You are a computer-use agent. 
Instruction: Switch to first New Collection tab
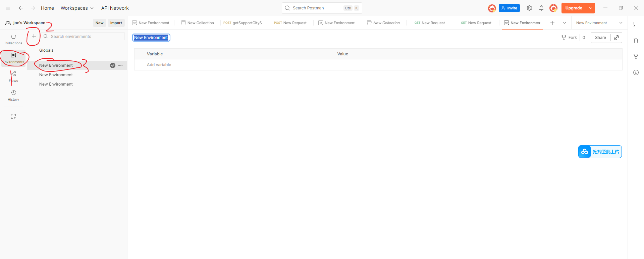tap(198, 23)
